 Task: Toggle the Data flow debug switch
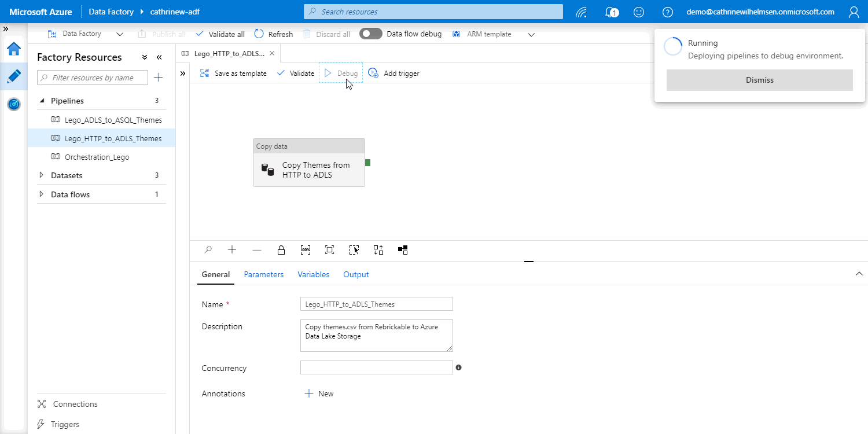[x=371, y=34]
